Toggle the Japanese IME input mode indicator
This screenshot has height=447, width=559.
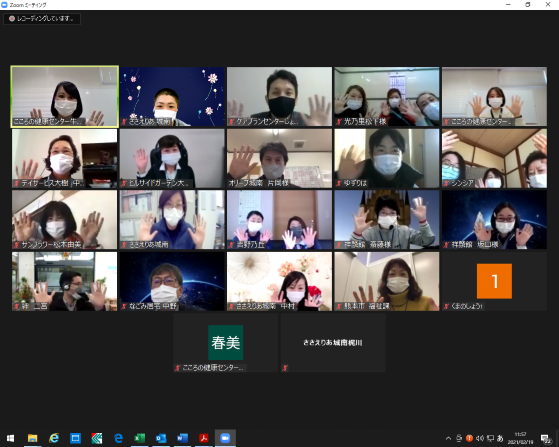coord(500,438)
